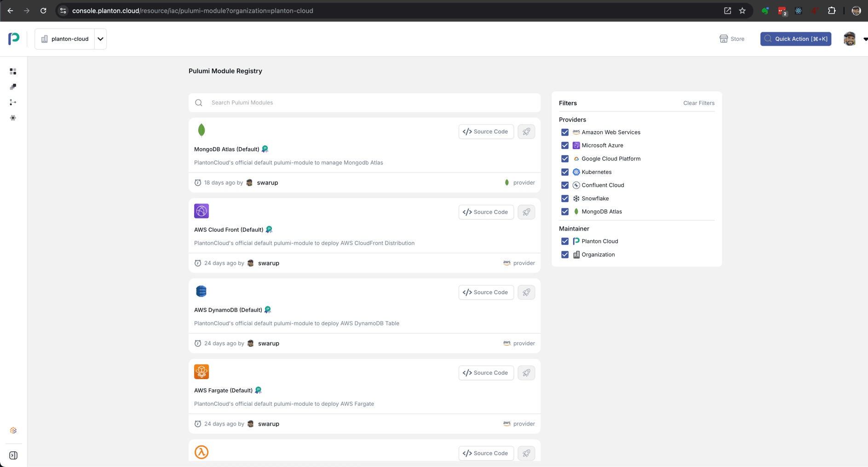The height and width of the screenshot is (467, 868).
Task: Uncheck the Organization maintainer filter
Action: tap(565, 254)
